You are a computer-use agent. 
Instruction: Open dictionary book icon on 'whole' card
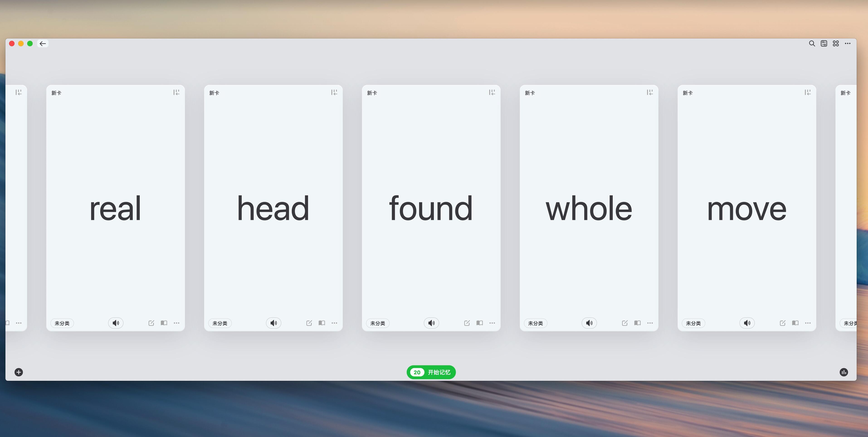(637, 323)
